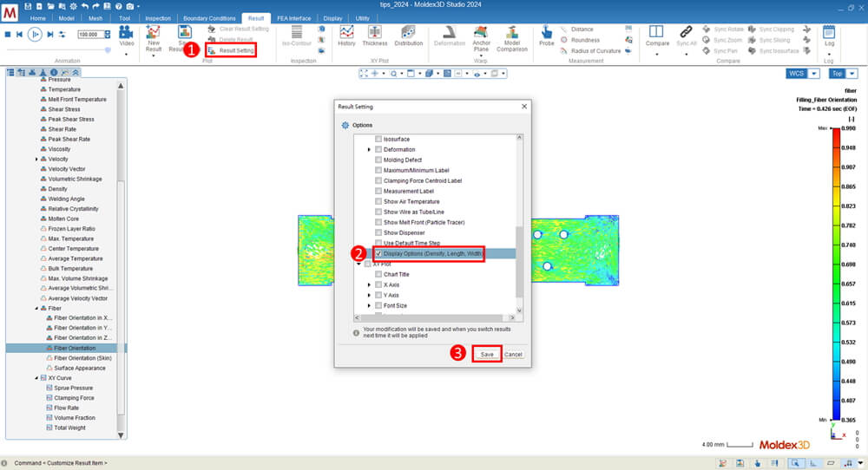The height and width of the screenshot is (470, 868).
Task: Open the FEA Interface ribbon tab
Action: pos(294,18)
